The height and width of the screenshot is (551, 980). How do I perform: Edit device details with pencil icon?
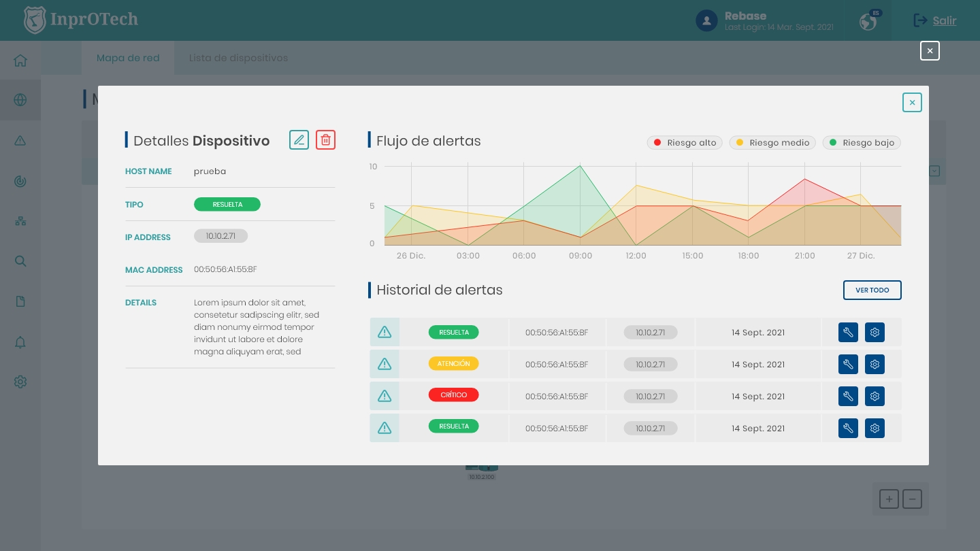coord(299,139)
